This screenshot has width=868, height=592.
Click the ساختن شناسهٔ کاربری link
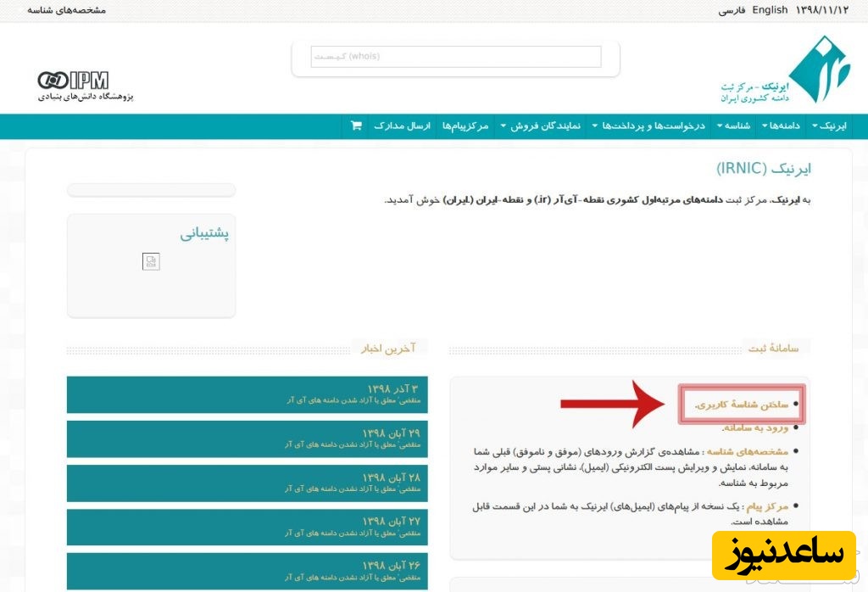(x=742, y=405)
